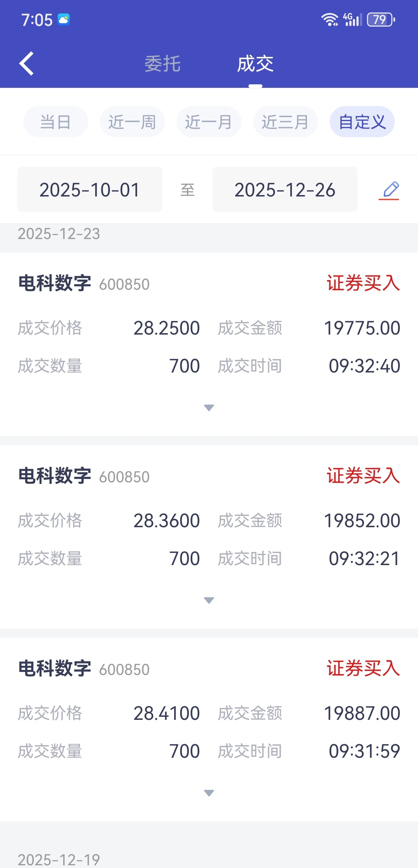Tap the 4G signal strength icon
Screen dimensions: 418x868
(x=353, y=19)
